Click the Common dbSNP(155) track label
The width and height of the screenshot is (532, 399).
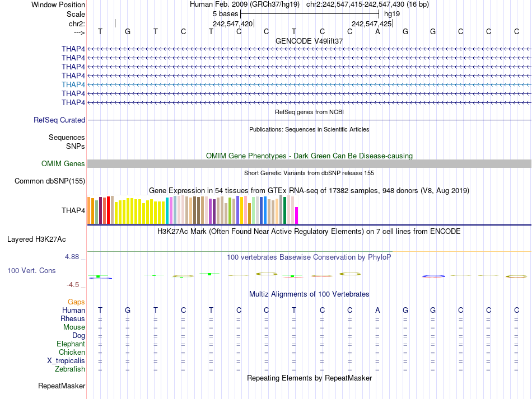(50, 181)
